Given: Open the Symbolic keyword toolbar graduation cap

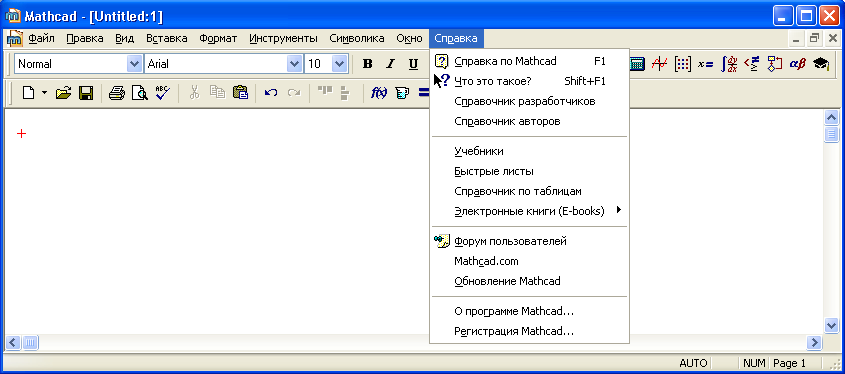Looking at the screenshot, I should point(821,64).
